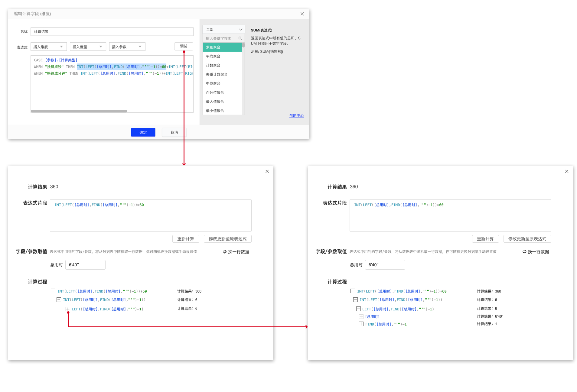Collapse the LEFT expression node in right panel
The image size is (577, 392).
click(358, 309)
